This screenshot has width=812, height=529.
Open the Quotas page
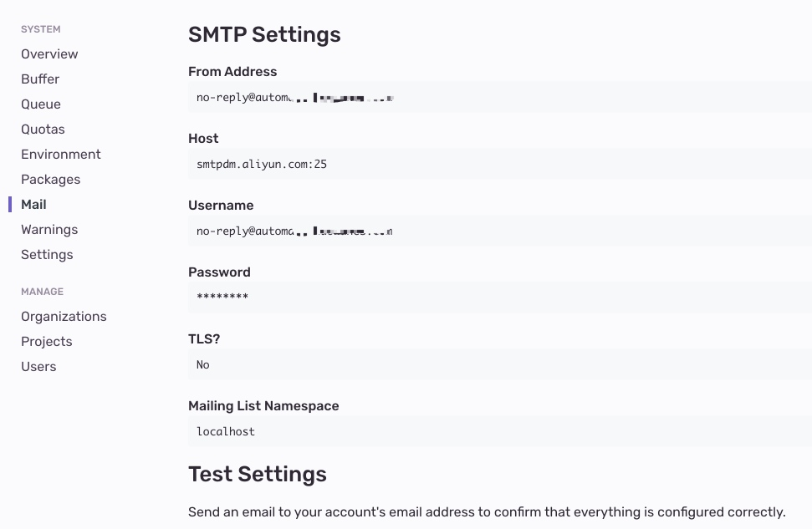[x=43, y=130]
